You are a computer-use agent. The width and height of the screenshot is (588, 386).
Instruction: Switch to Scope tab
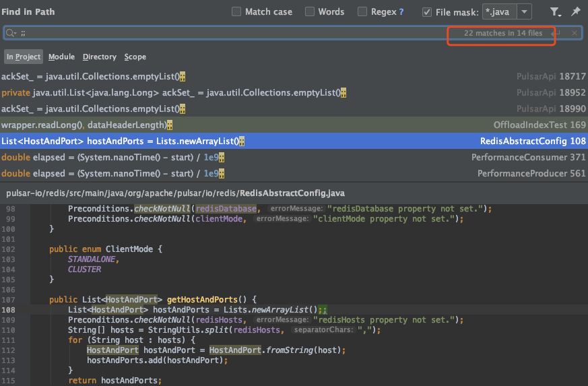pos(135,57)
